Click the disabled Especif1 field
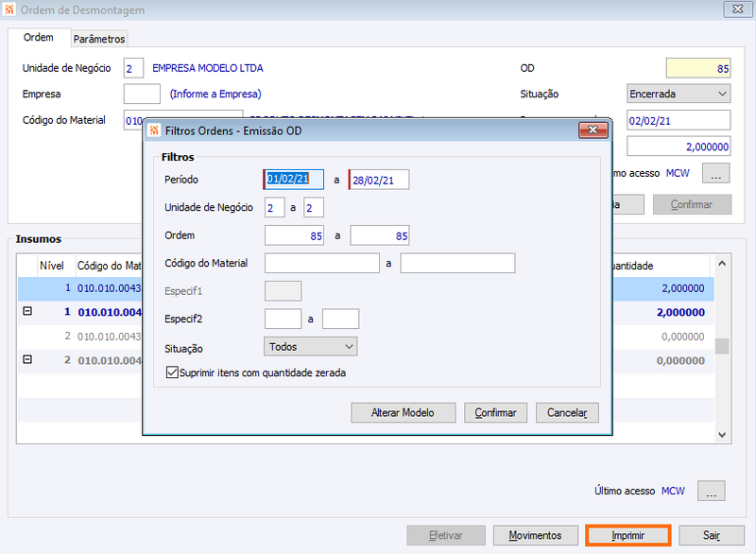Image resolution: width=756 pixels, height=554 pixels. pos(283,291)
